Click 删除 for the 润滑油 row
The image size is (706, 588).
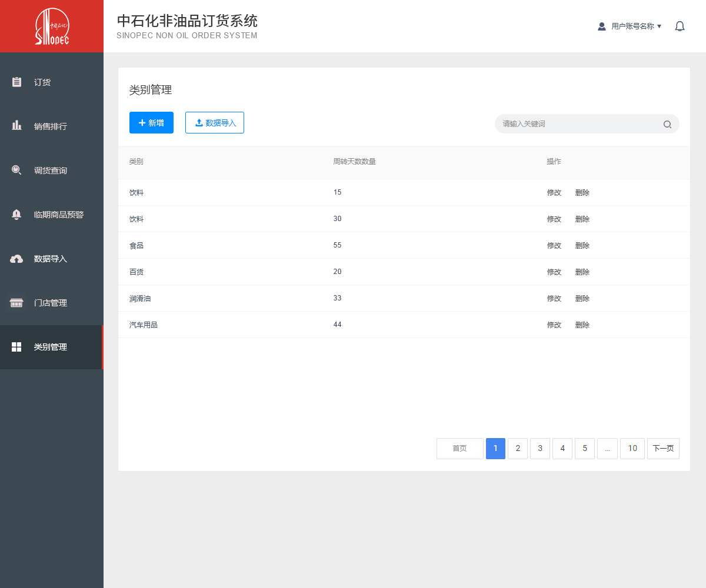(582, 299)
